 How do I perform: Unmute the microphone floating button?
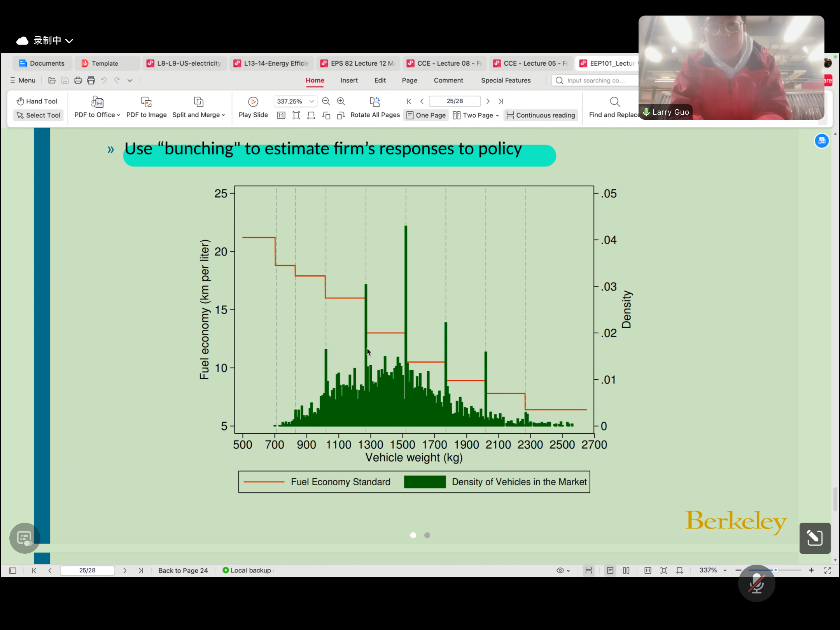click(756, 583)
